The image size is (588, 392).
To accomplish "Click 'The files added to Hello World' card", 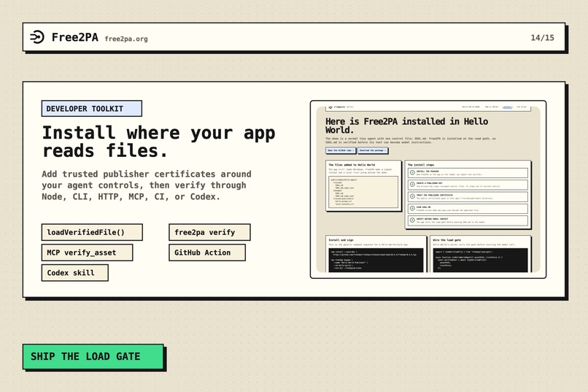I will pos(363,185).
